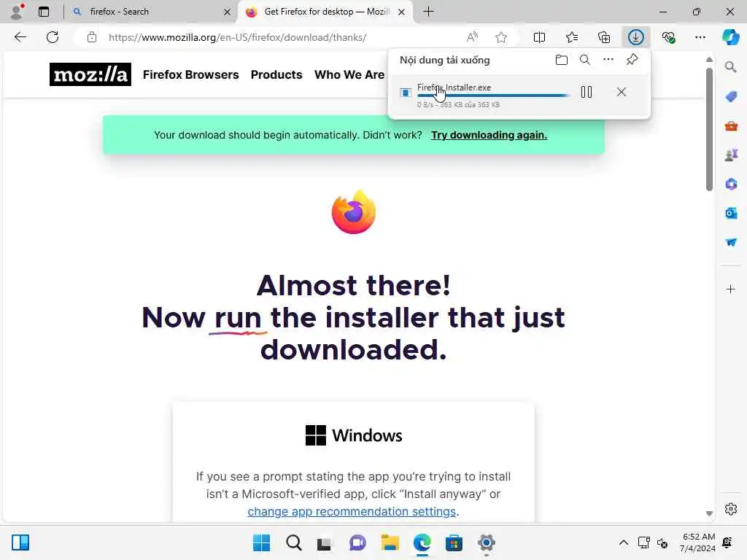Focus the address bar URL
Screen dimensions: 747x560
point(237,37)
